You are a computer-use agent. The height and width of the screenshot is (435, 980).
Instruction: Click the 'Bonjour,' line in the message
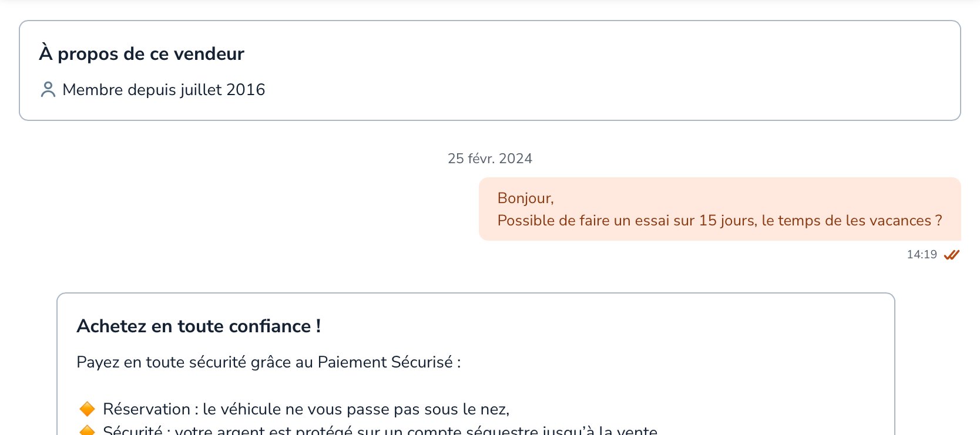pos(526,198)
